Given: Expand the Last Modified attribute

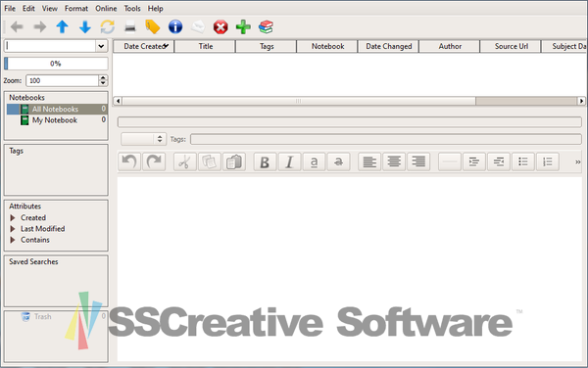Looking at the screenshot, I should (13, 229).
